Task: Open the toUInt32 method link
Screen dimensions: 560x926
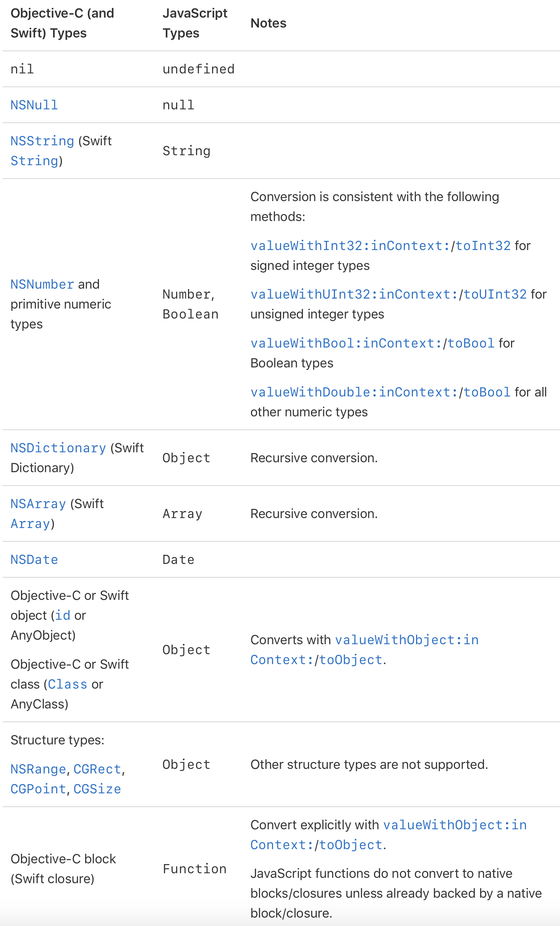Action: tap(495, 294)
